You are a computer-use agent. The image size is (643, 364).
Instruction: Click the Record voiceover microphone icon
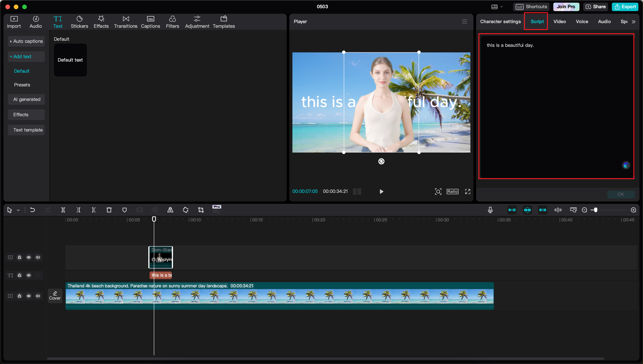[x=490, y=210]
